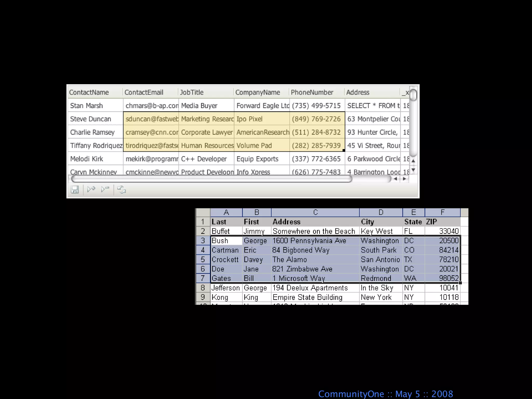Select spreadsheet column F header
This screenshot has height=399, width=532.
pos(442,212)
